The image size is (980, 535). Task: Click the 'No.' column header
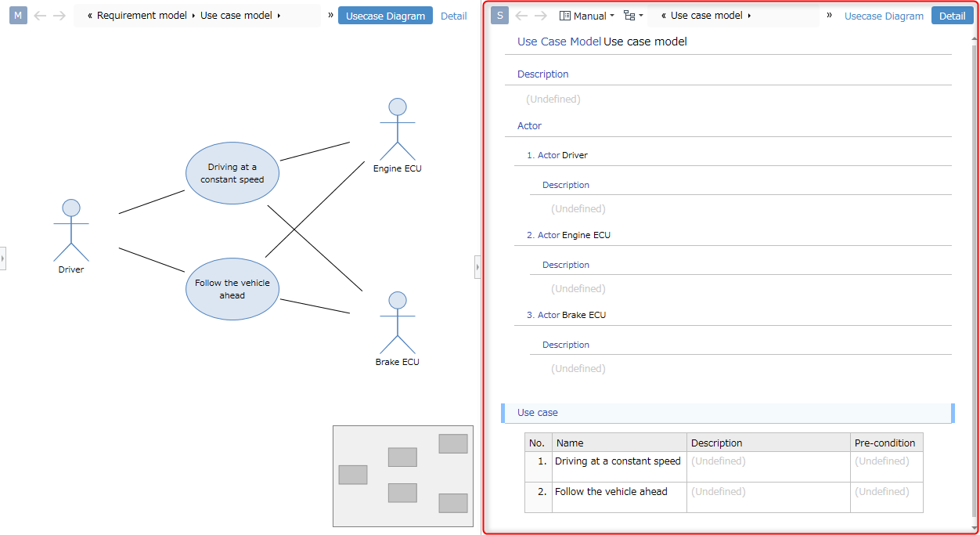(x=539, y=443)
